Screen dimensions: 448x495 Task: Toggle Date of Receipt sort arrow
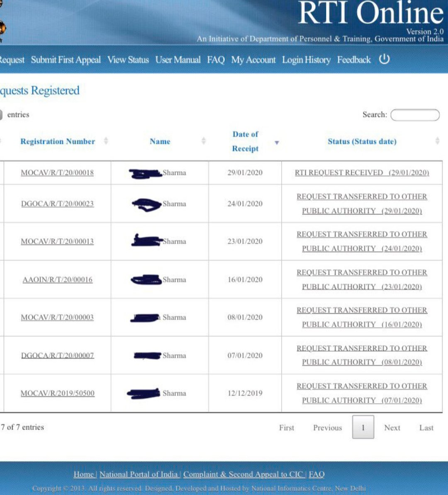click(x=277, y=143)
